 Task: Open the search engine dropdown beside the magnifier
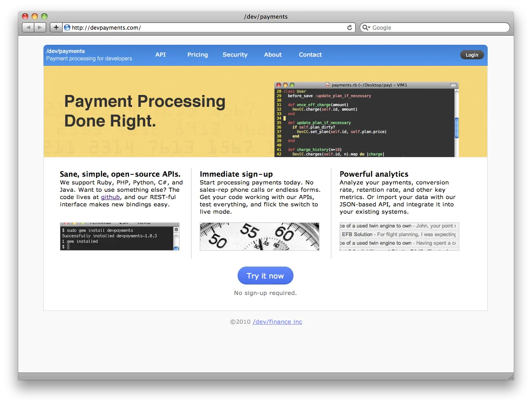[369, 27]
